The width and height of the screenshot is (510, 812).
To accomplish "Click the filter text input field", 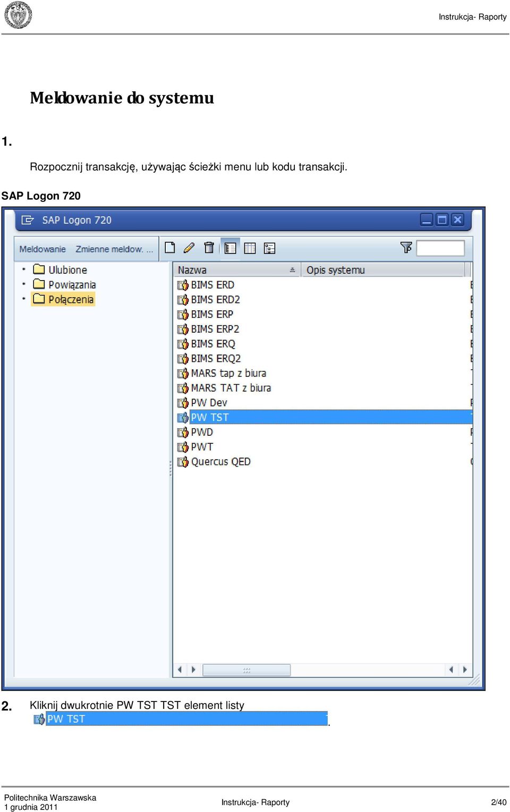I will [x=440, y=248].
